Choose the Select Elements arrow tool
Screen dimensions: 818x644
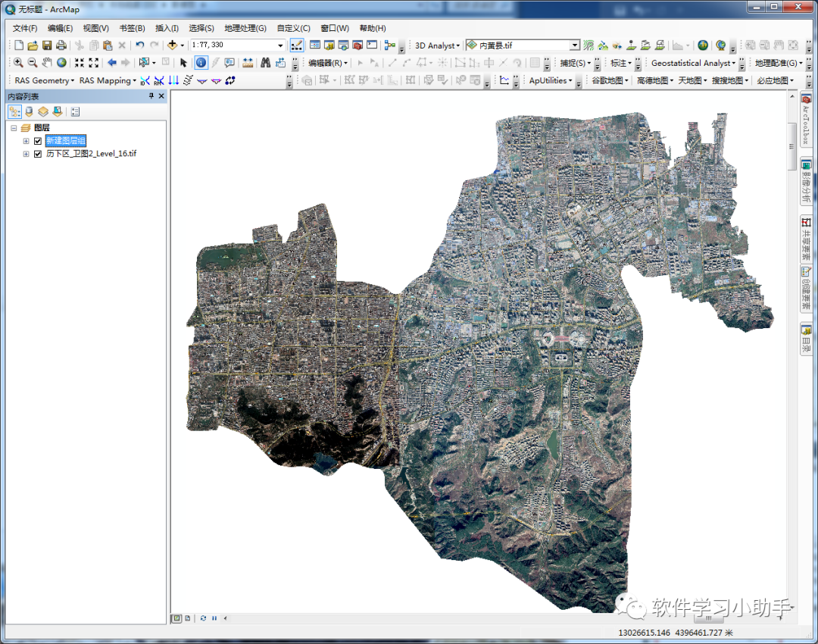coord(183,63)
